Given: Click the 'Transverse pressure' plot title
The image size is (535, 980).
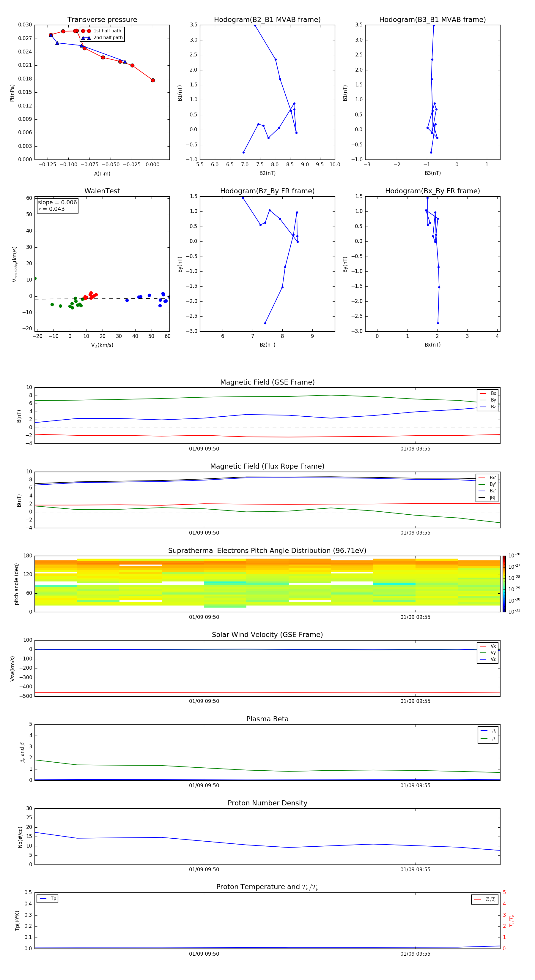Looking at the screenshot, I should click(x=102, y=20).
